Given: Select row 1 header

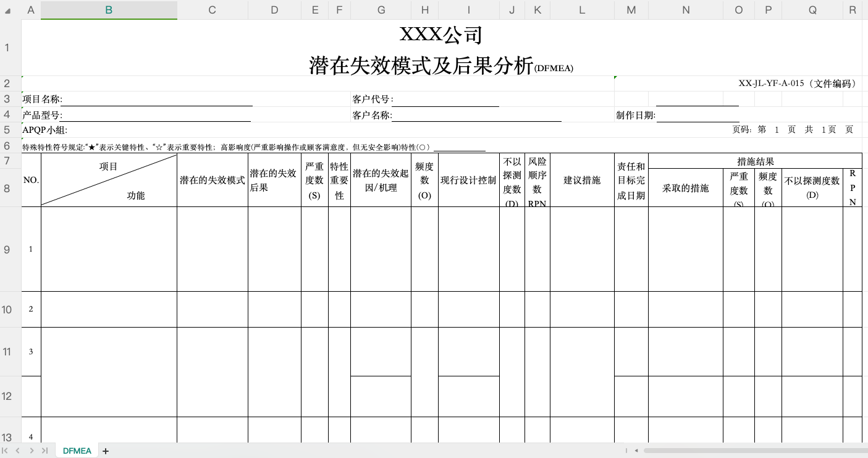Looking at the screenshot, I should pyautogui.click(x=7, y=48).
